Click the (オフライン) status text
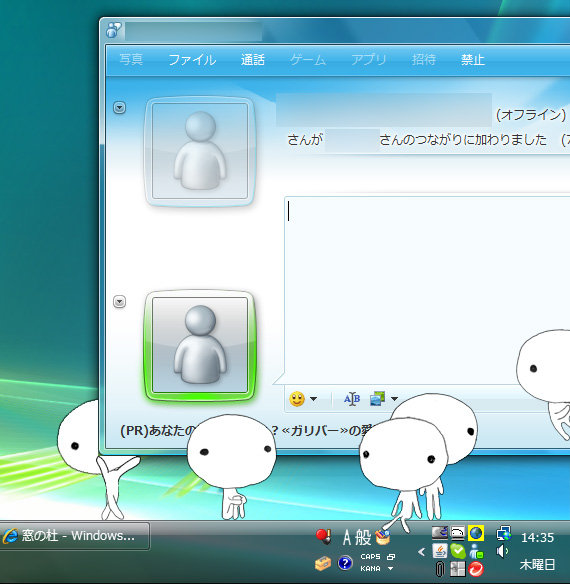The image size is (570, 584). 531,114
